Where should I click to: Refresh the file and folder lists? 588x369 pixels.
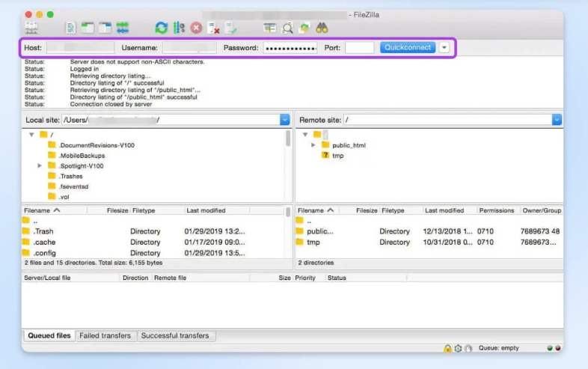(x=162, y=28)
